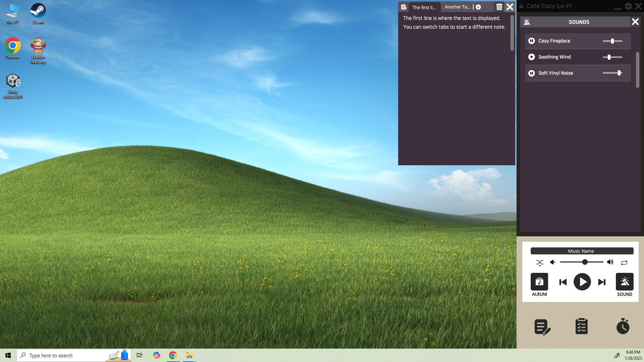Set the music volume slider

[x=582, y=262]
